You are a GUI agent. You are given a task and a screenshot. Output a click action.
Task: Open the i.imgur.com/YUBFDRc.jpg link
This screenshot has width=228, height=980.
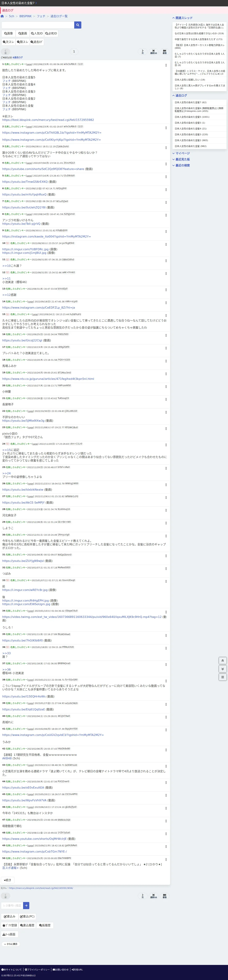(26, 249)
